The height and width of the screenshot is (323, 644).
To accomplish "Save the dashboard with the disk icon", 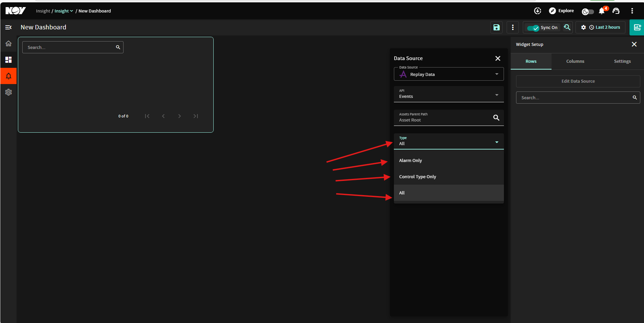I will pos(497,27).
